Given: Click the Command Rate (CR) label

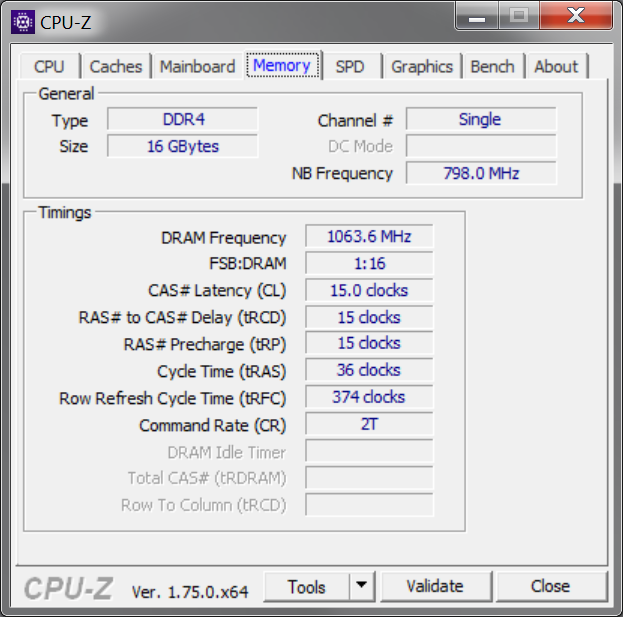Looking at the screenshot, I should [x=213, y=426].
